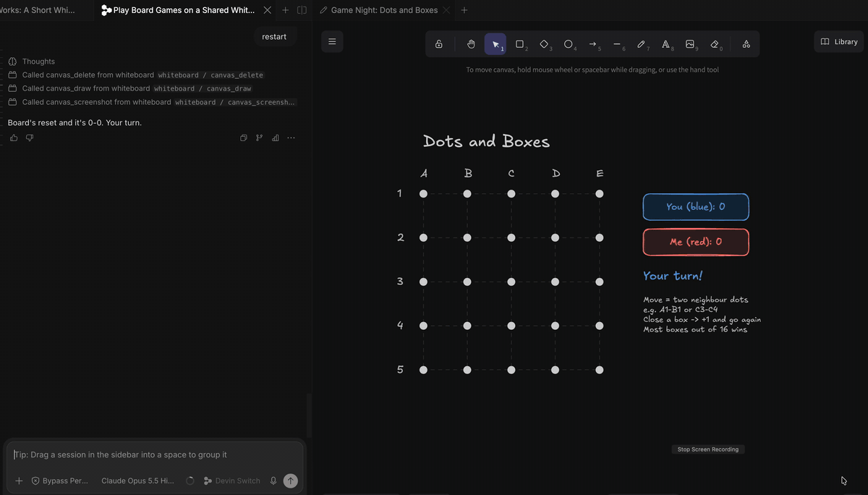Start voice input with microphone
The height and width of the screenshot is (495, 868).
(273, 481)
